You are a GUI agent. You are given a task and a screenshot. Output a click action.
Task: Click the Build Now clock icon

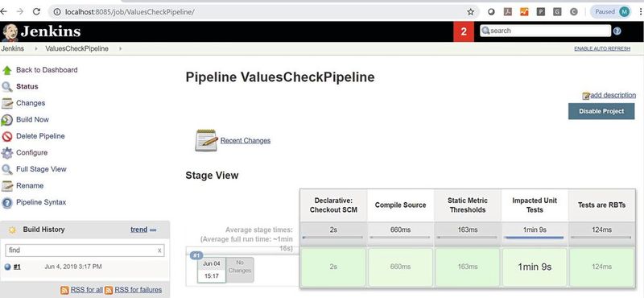[7, 120]
